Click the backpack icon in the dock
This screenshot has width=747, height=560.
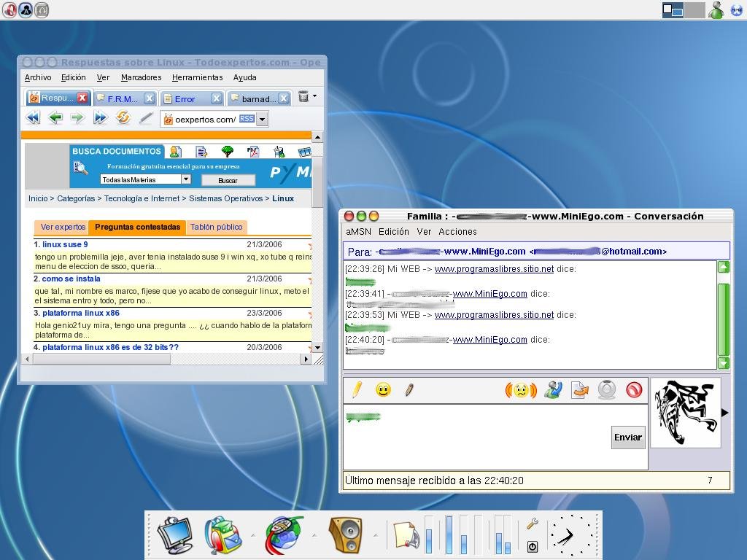223,534
